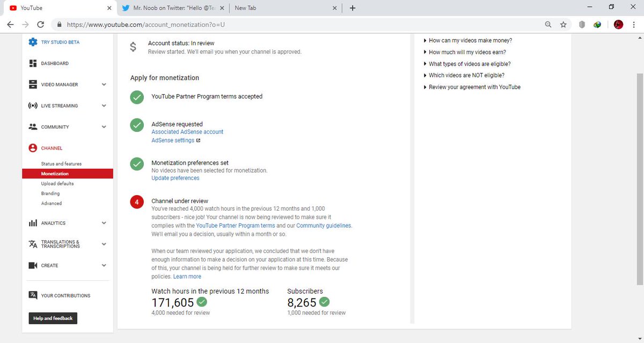The image size is (644, 343).
Task: Click the Community people icon
Action: pos(33,127)
